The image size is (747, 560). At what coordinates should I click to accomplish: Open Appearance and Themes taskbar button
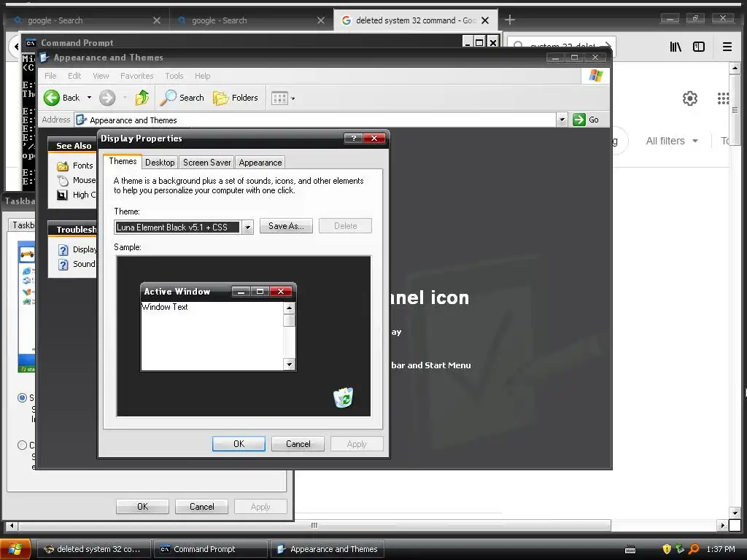click(328, 549)
